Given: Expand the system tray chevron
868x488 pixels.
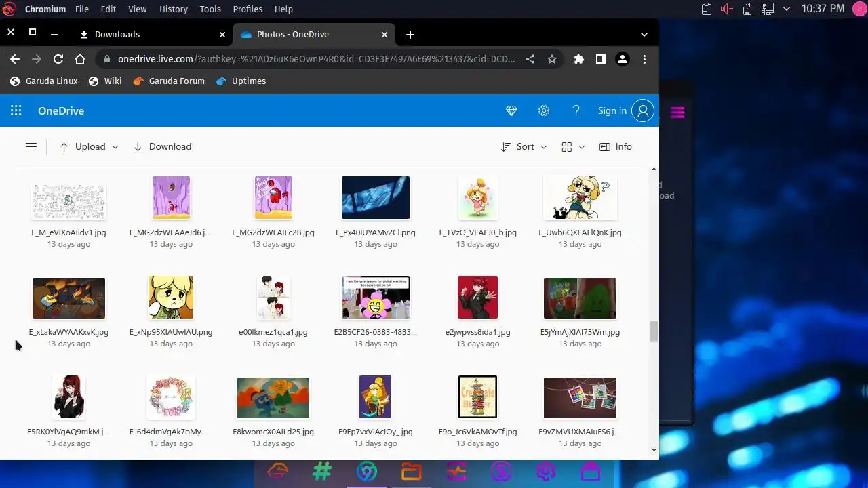Looking at the screenshot, I should [787, 9].
